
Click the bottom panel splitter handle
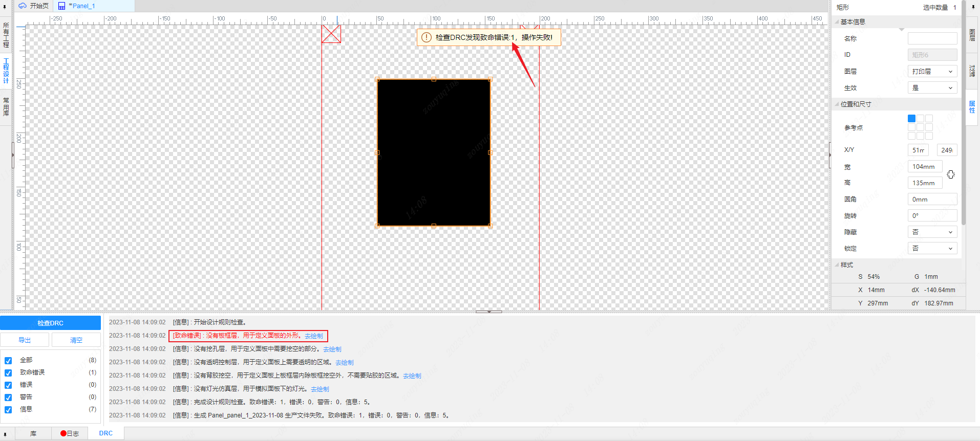coord(489,311)
